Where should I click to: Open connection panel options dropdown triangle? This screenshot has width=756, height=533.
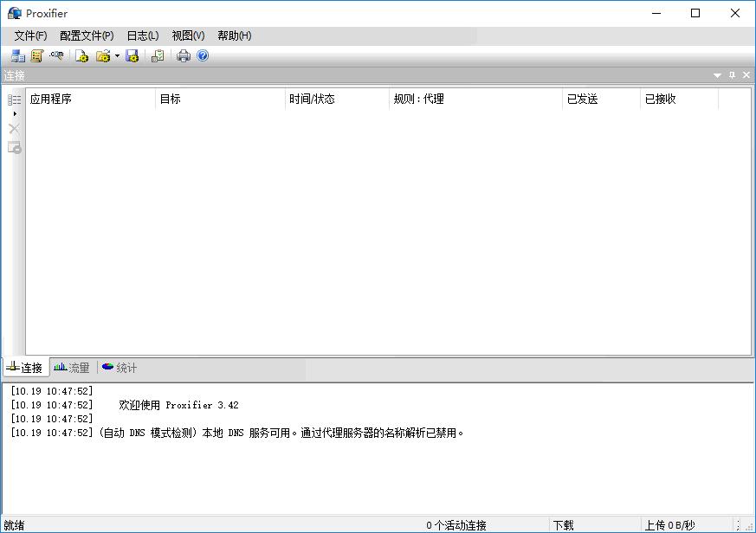point(717,75)
